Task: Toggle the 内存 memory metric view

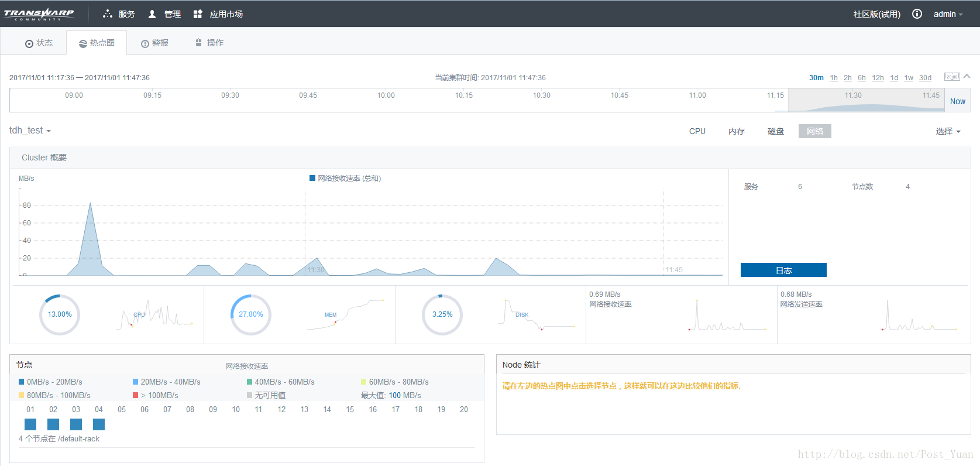Action: [737, 131]
